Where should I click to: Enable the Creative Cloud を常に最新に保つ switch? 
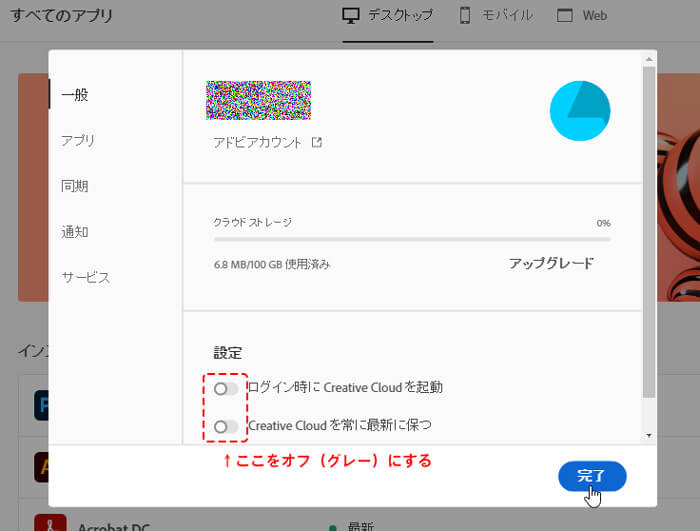point(226,426)
